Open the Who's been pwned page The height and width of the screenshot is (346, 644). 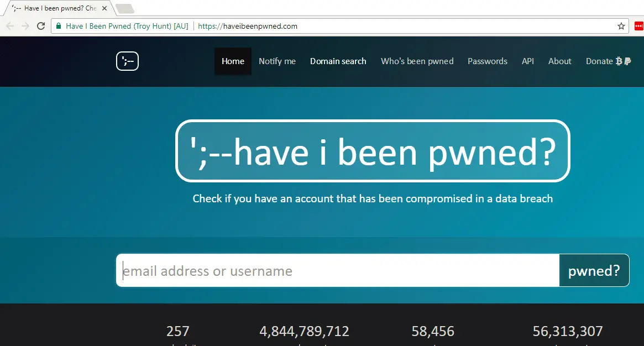click(417, 61)
